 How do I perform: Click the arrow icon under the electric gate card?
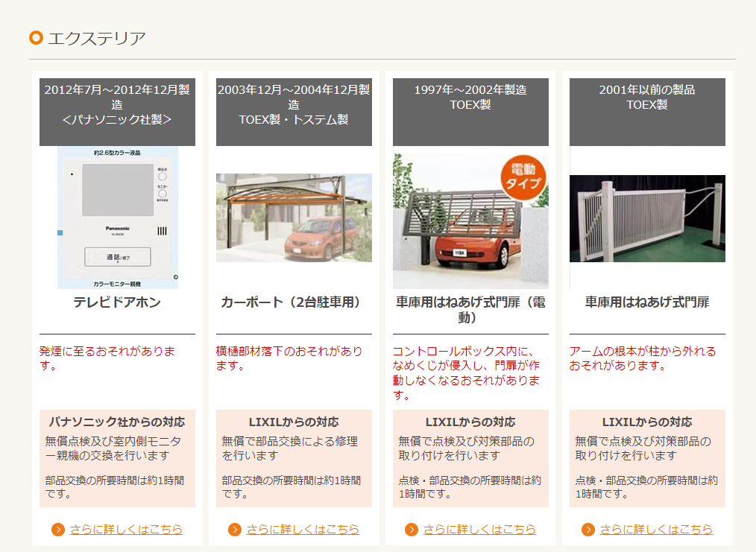coord(412,530)
